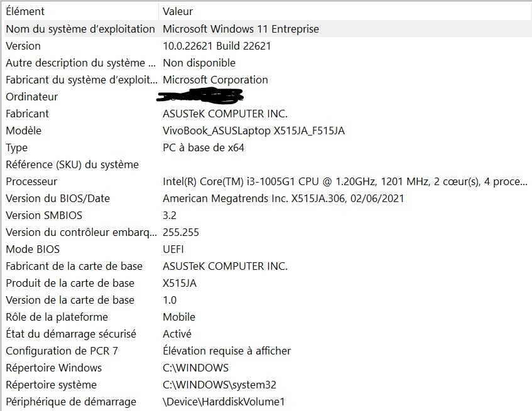Screen dimensions: 532x411
Task: Select the Fabricant ASUSTeK COMPUTER INC. row
Action: tap(267, 114)
